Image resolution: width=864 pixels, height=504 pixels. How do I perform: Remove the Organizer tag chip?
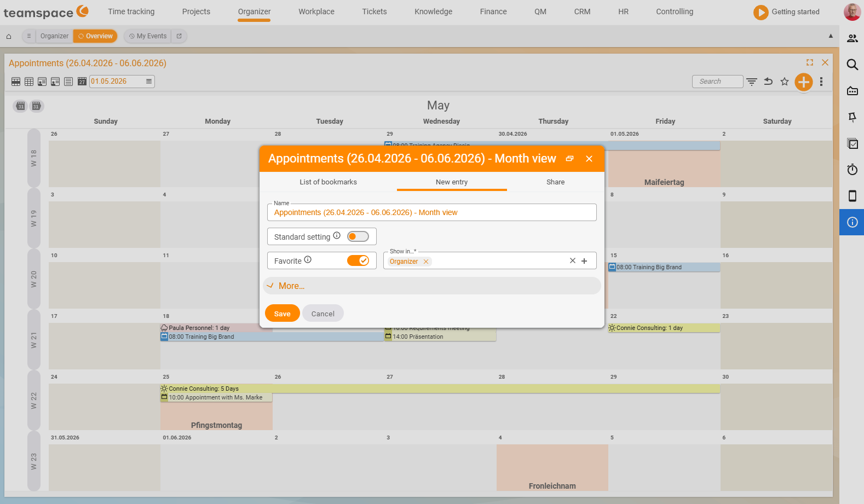[426, 262]
